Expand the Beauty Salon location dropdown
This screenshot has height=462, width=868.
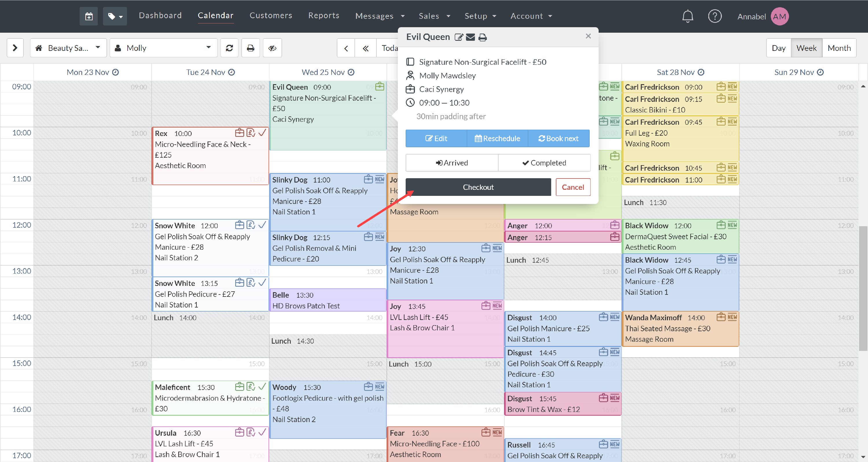point(68,48)
